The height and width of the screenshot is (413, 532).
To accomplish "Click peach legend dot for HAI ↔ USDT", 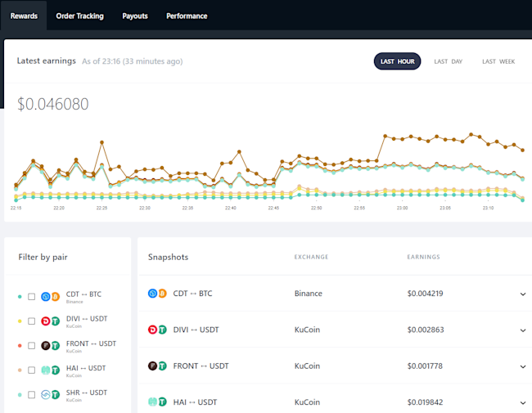I will pos(20,370).
